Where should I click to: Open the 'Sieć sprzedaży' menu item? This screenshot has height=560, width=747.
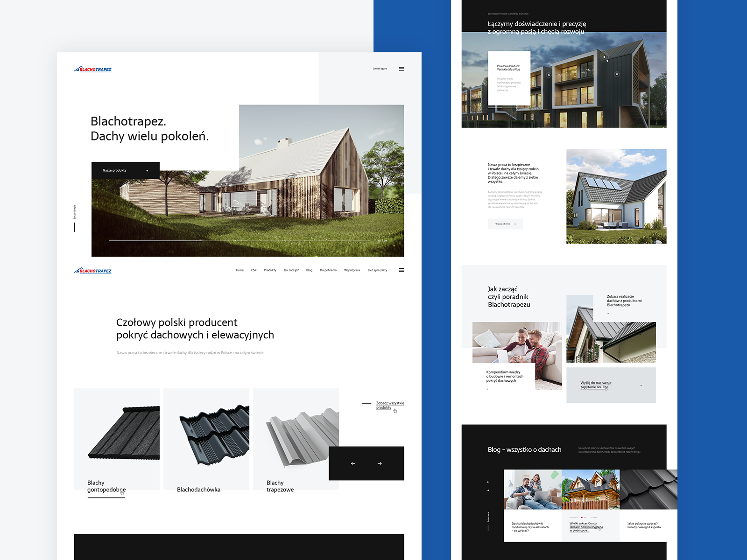tap(377, 270)
